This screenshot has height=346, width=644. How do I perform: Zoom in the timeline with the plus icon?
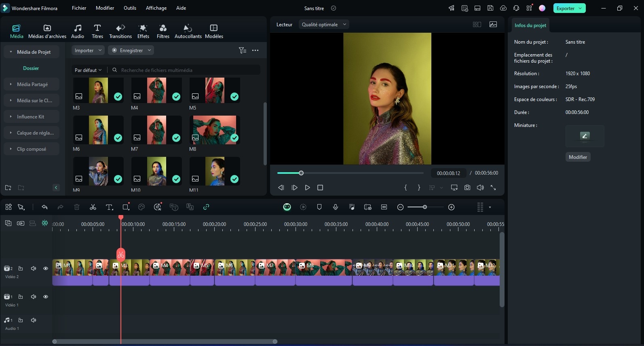452,207
